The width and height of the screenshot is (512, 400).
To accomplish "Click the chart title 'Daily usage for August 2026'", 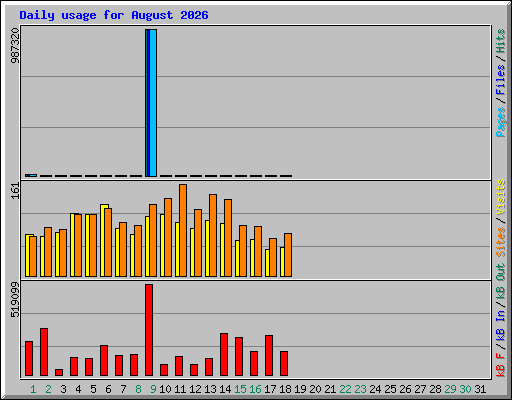I will [114, 16].
